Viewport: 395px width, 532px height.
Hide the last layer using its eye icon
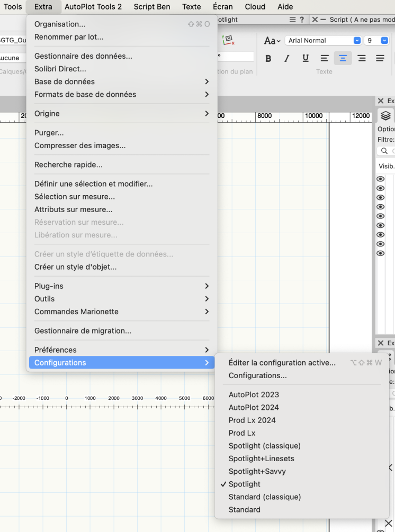(x=380, y=253)
